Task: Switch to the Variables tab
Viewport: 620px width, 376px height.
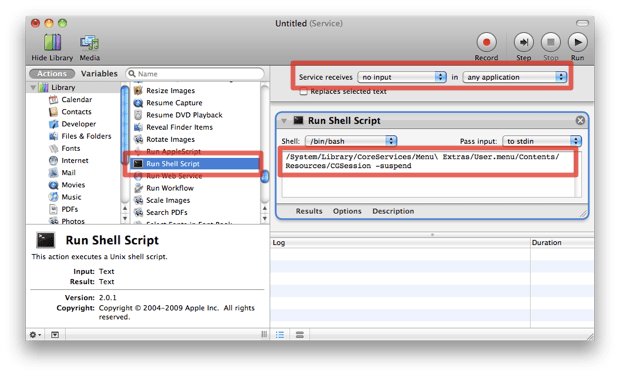Action: [x=99, y=74]
